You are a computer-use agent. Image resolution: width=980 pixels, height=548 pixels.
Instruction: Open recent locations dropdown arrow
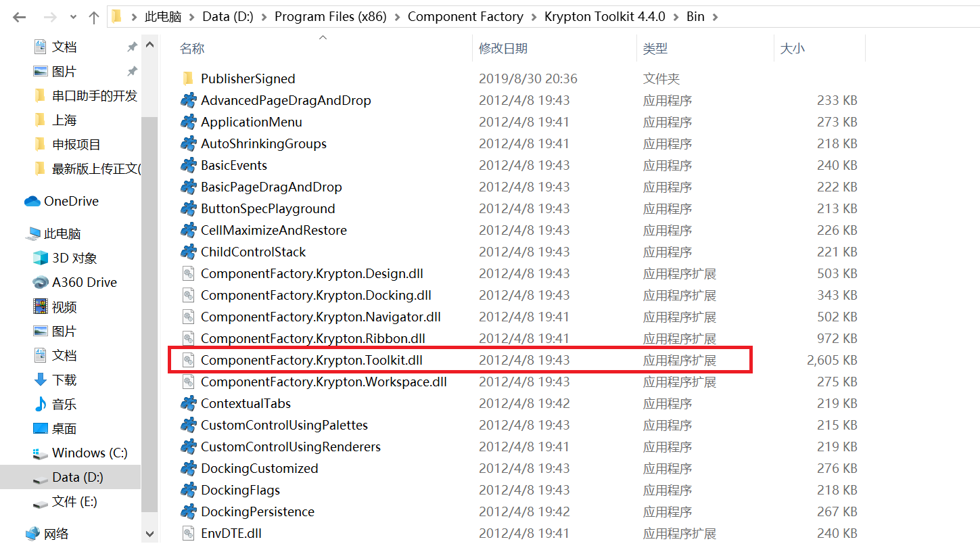pos(72,16)
